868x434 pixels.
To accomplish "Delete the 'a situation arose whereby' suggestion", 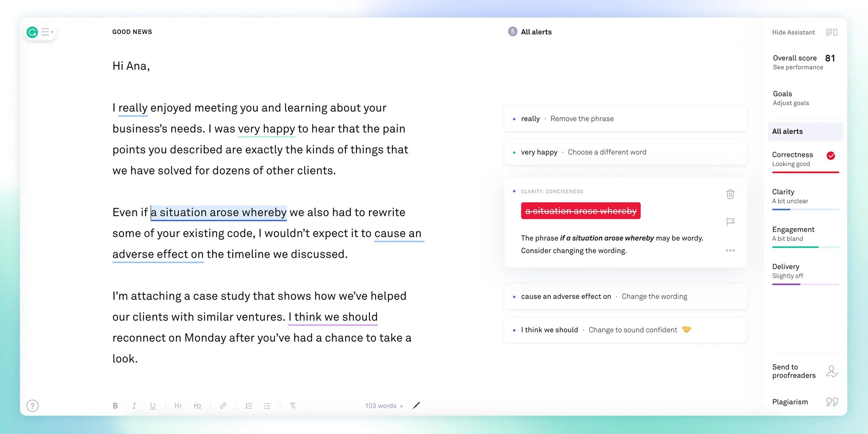I will [730, 194].
